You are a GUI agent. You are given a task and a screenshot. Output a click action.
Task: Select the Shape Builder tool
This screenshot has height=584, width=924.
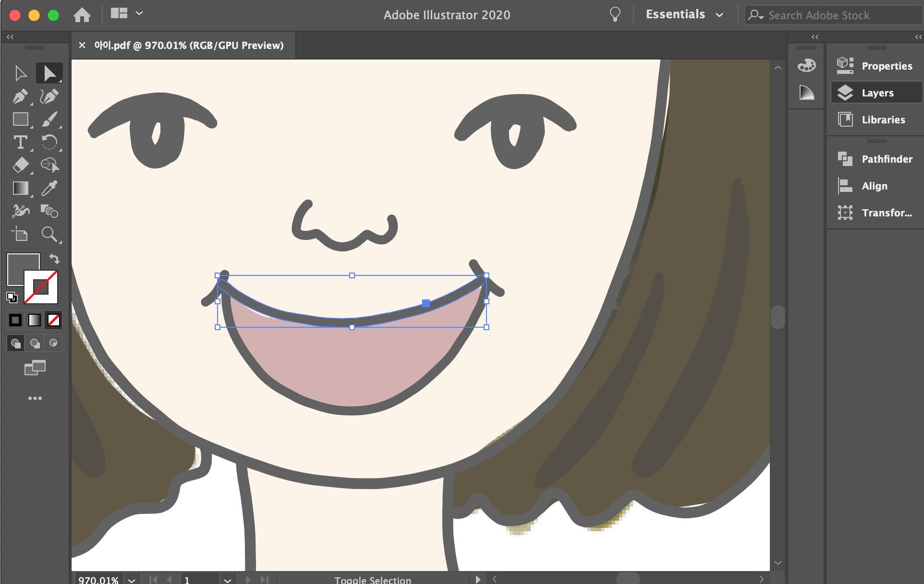click(x=49, y=211)
